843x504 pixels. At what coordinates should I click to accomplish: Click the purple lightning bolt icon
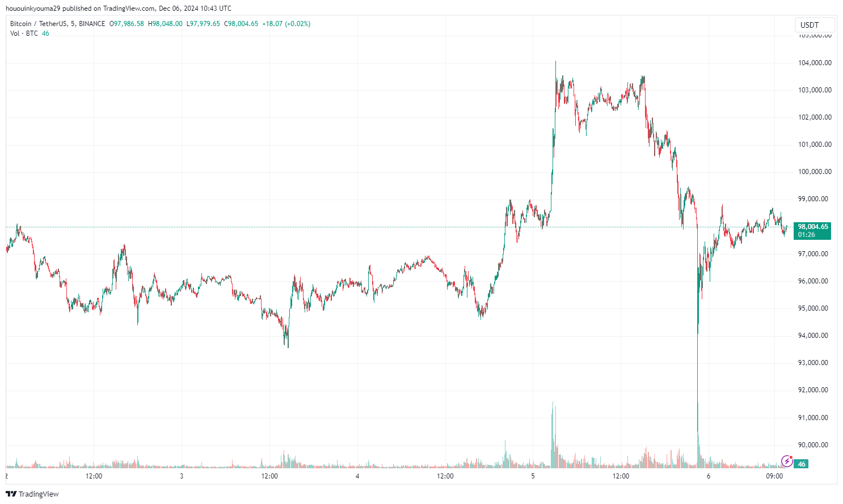point(787,460)
